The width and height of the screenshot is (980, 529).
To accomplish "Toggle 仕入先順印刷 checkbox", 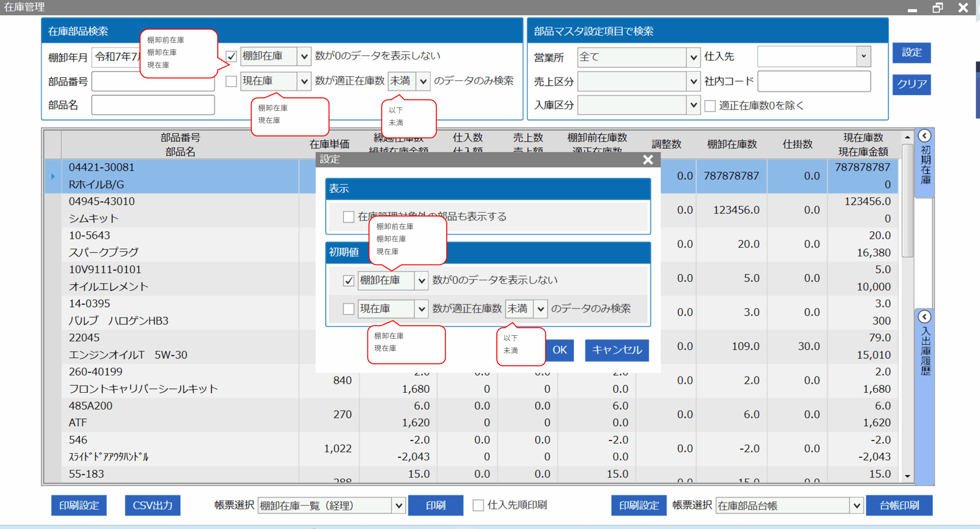I will click(x=478, y=505).
